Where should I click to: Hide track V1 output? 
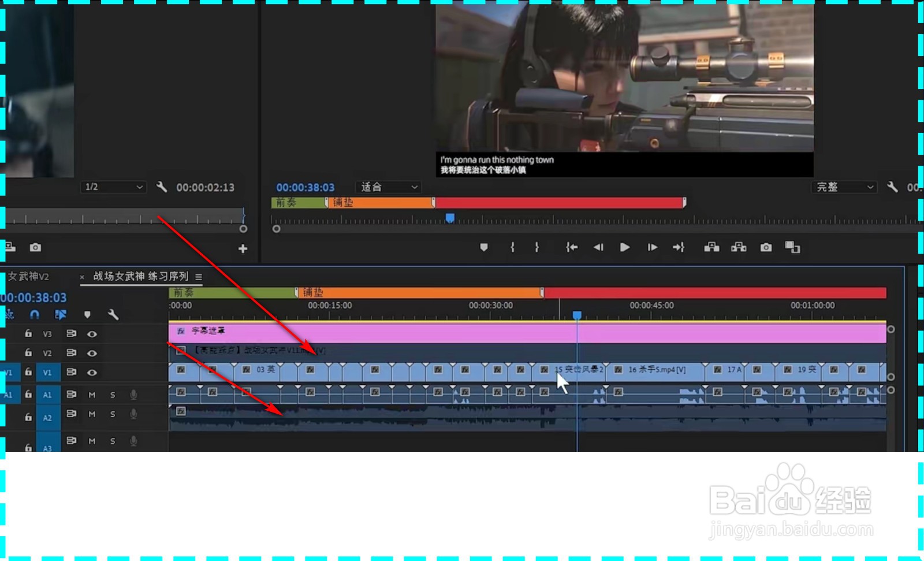[x=92, y=373]
